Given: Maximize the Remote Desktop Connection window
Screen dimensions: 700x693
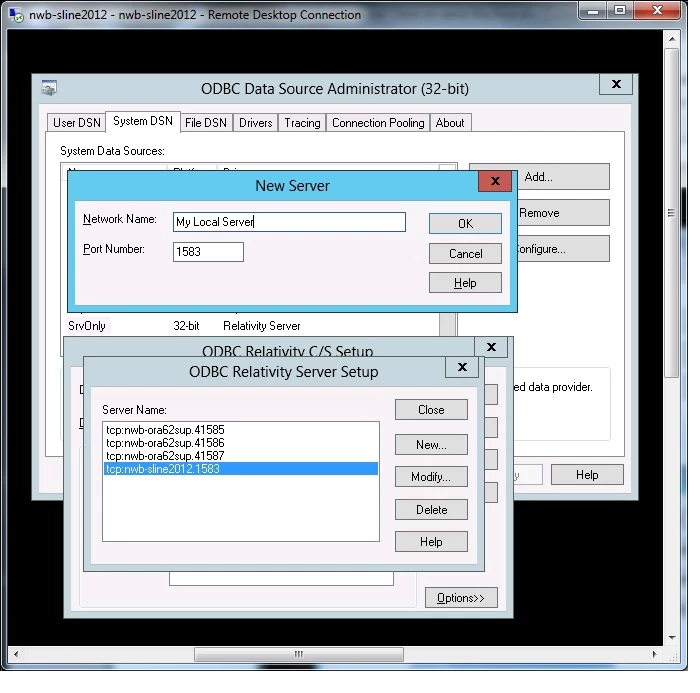Looking at the screenshot, I should tap(620, 11).
